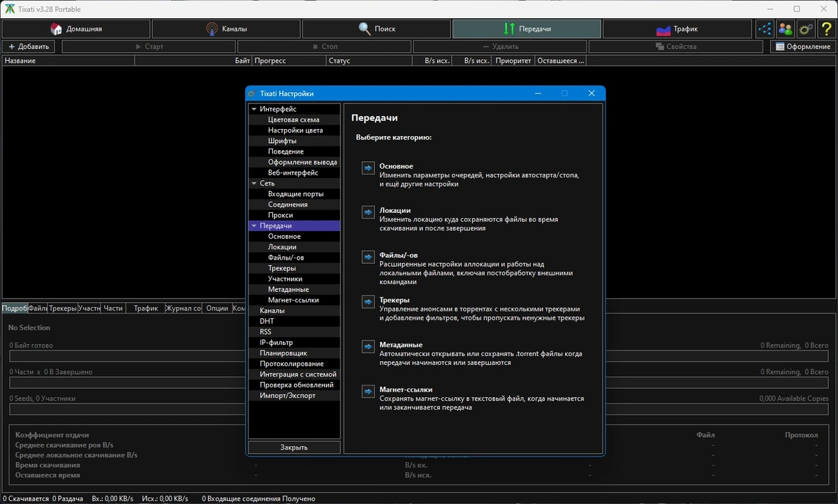Switch to the Подробно details tab

tap(15, 308)
